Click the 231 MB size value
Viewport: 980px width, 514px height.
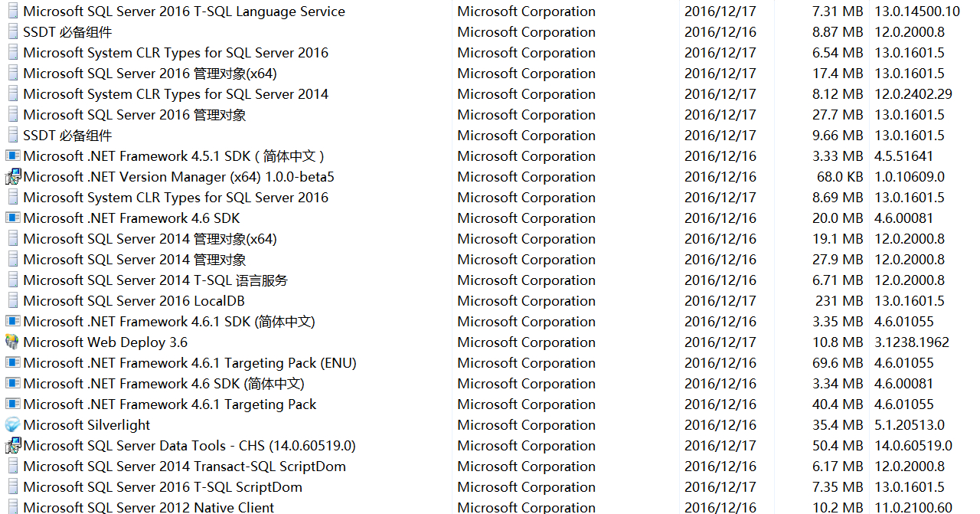(x=839, y=301)
